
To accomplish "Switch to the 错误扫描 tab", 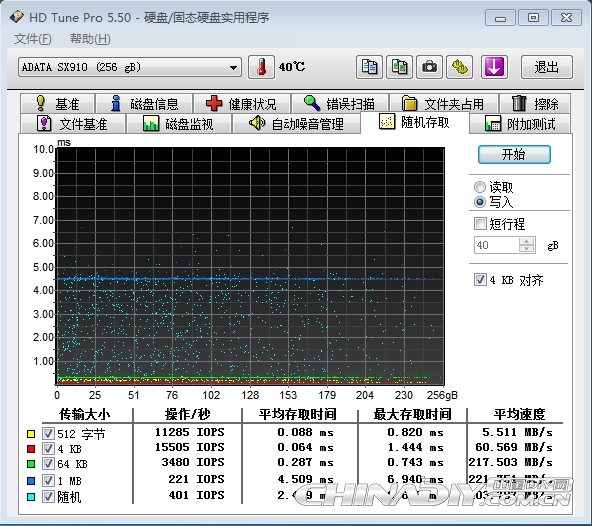I will (340, 103).
